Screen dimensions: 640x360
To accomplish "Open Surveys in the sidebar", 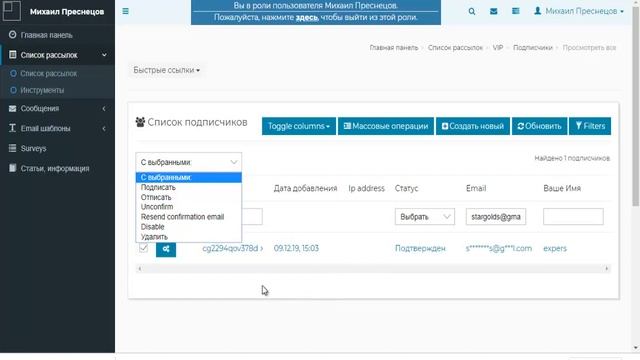I will [33, 149].
